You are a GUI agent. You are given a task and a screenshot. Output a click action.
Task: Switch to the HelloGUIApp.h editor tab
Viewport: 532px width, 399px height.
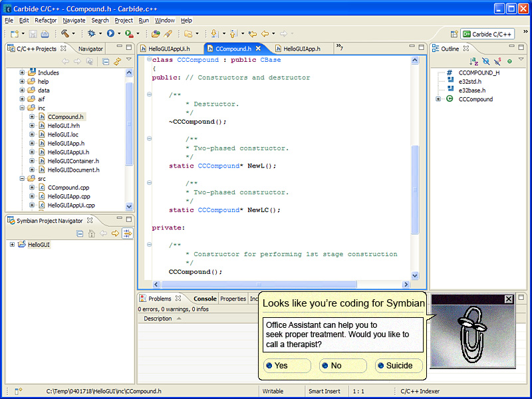coord(302,49)
